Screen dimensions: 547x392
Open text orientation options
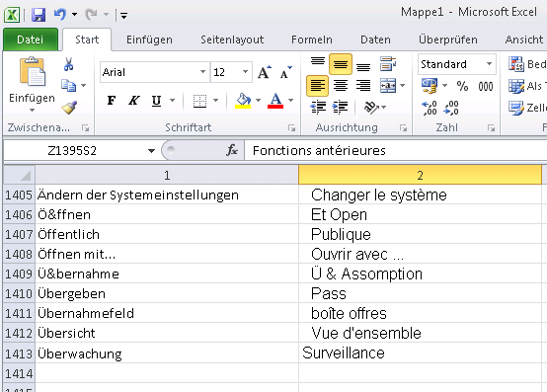pyautogui.click(x=374, y=108)
